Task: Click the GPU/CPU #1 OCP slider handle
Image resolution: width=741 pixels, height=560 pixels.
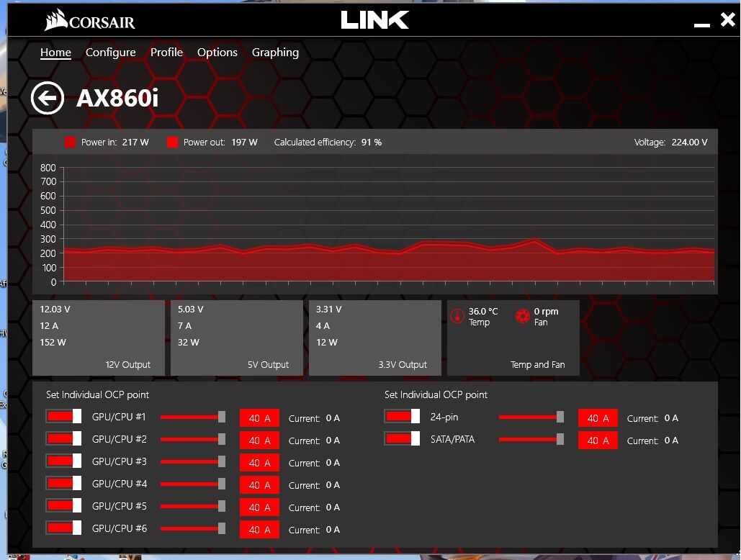Action: coord(222,417)
